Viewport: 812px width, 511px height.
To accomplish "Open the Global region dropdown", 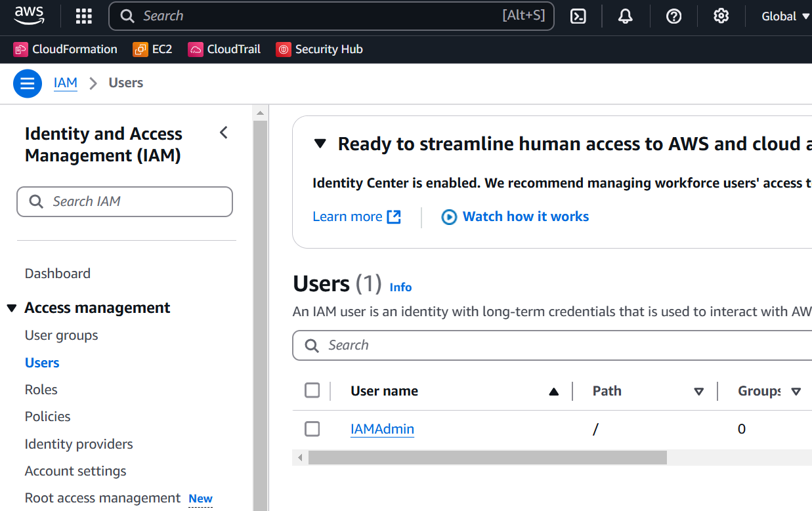I will (786, 16).
